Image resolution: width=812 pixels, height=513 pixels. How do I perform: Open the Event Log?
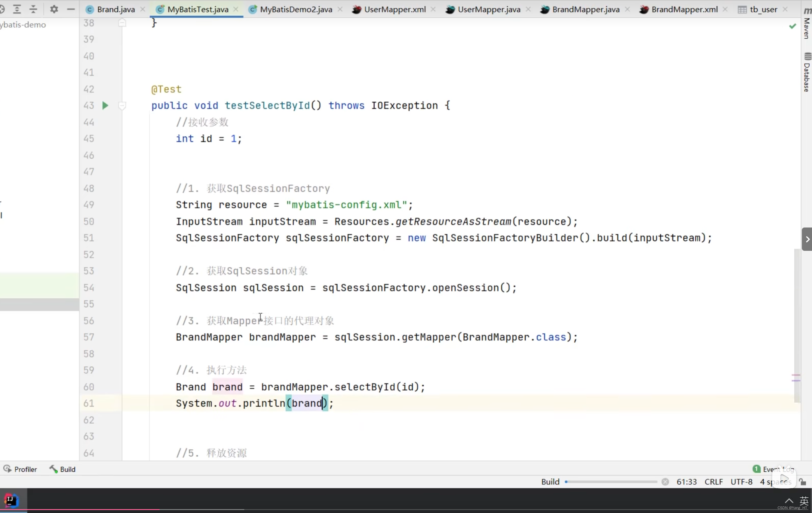(x=773, y=469)
